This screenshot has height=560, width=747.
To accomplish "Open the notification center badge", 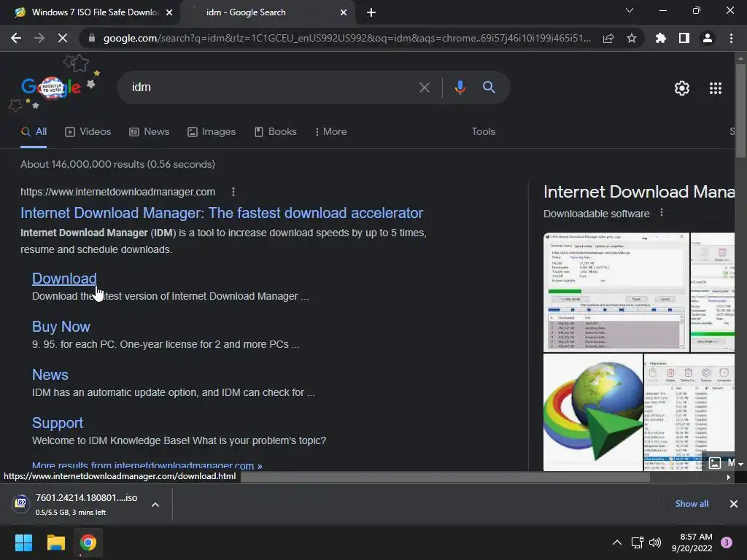I will pos(727,542).
